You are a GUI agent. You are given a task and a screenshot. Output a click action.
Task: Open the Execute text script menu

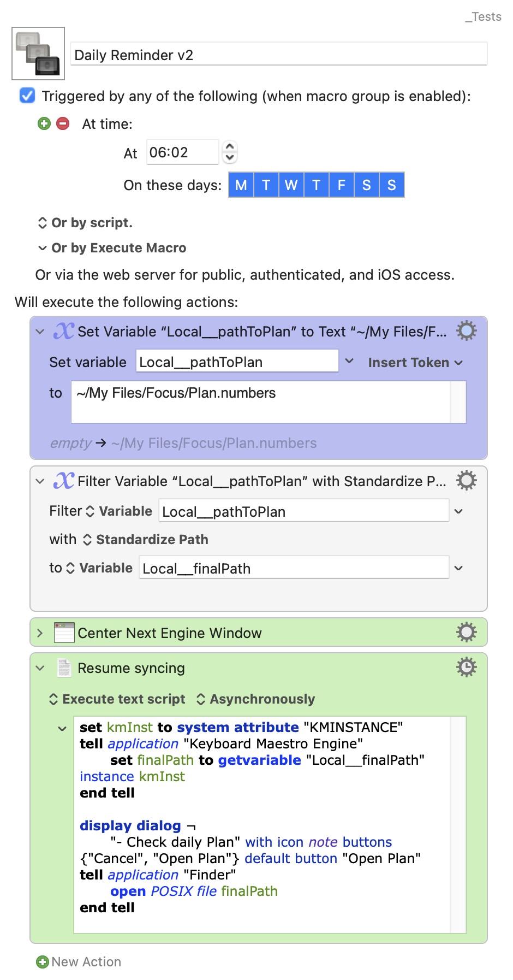coord(117,699)
